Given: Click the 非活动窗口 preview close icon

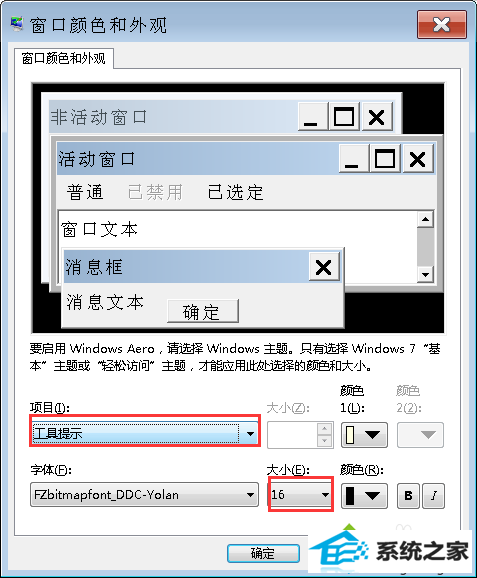Looking at the screenshot, I should pyautogui.click(x=377, y=117).
